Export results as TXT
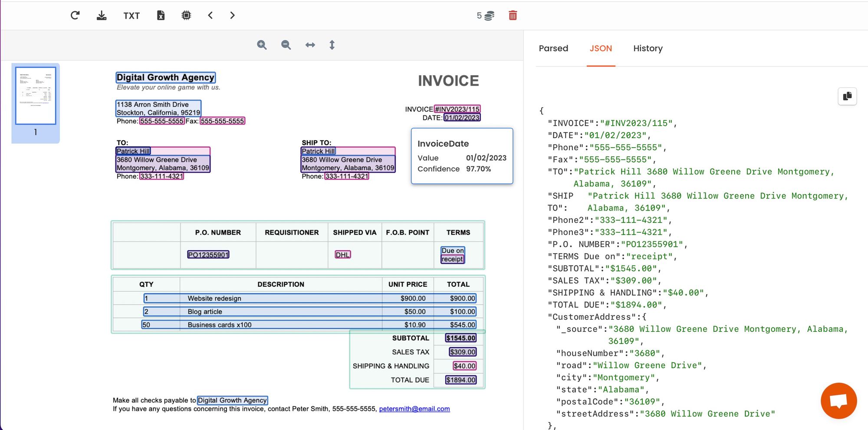This screenshot has width=868, height=430. tap(131, 16)
